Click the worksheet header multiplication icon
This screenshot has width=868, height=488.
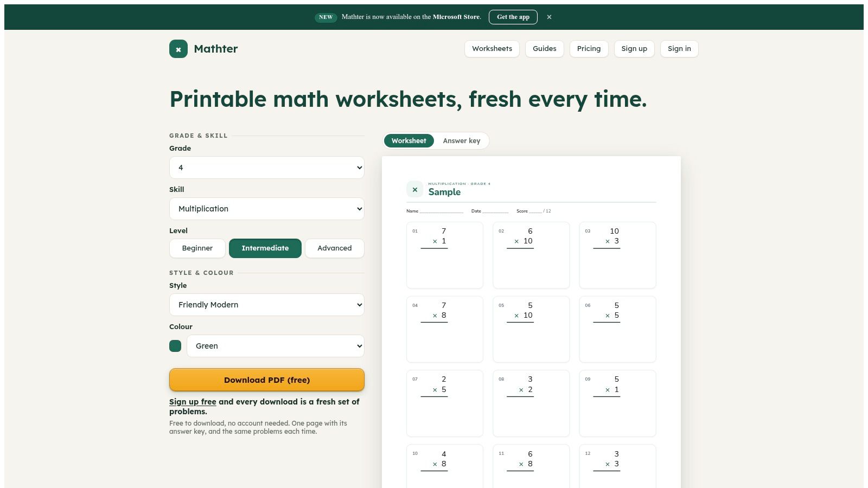[415, 189]
